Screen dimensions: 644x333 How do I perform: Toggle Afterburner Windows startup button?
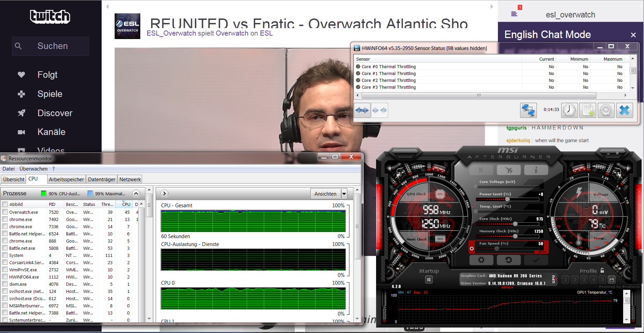coord(429,280)
